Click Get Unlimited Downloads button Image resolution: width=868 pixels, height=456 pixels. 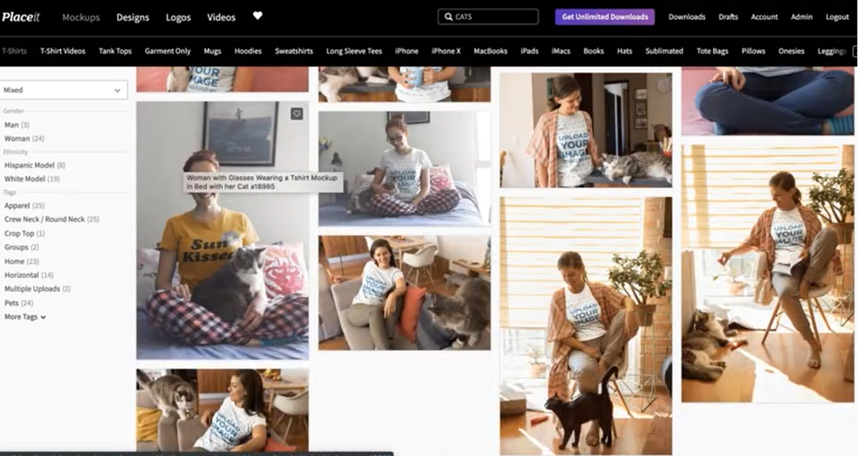[604, 17]
